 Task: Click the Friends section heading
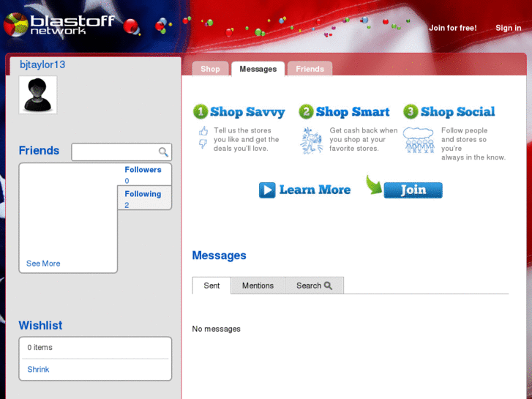pyautogui.click(x=39, y=150)
